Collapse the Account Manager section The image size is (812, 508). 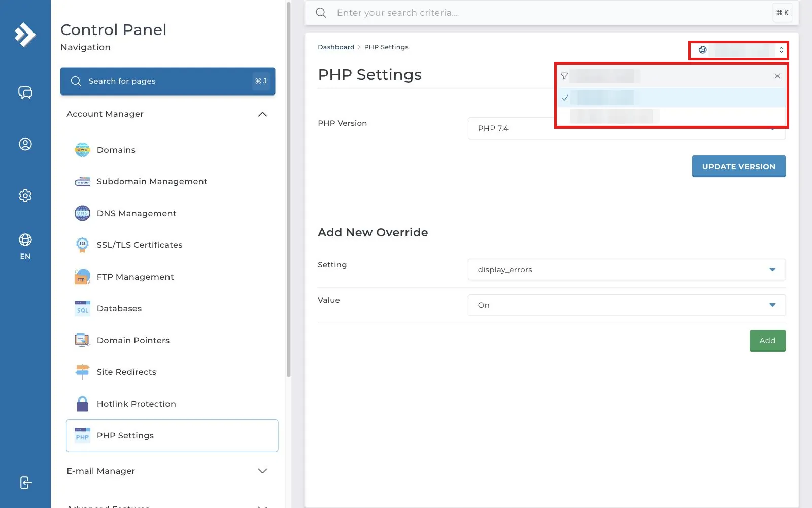pos(167,114)
